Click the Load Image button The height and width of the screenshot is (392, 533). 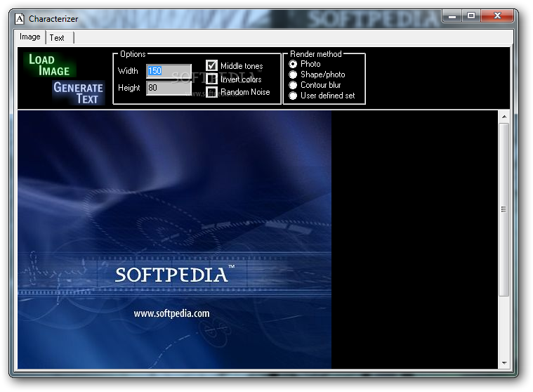point(50,65)
